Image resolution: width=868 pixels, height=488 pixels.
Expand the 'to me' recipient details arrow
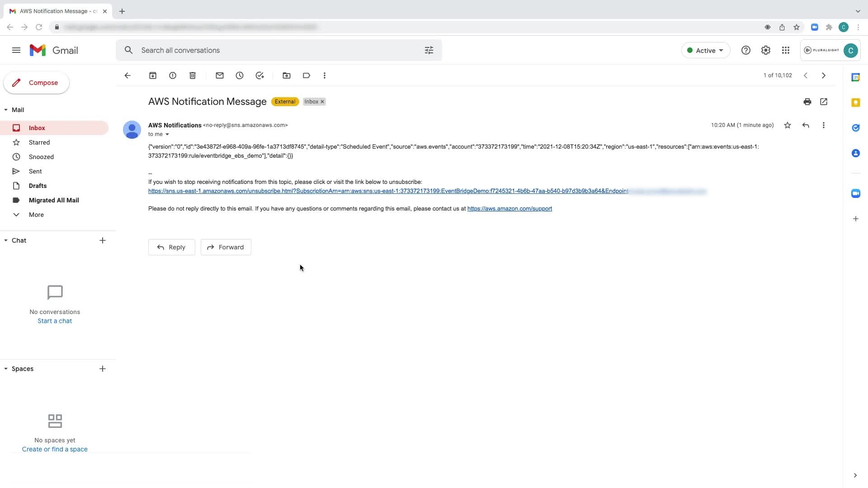167,134
